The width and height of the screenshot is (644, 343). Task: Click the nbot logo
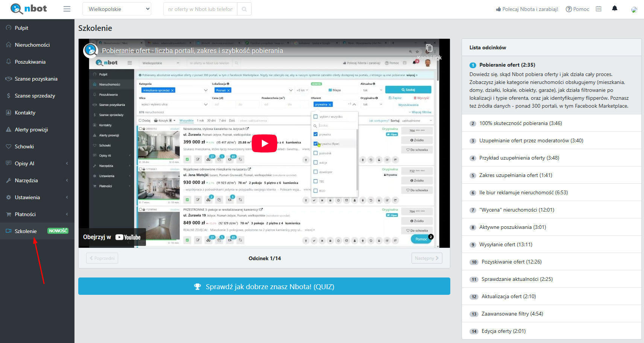pyautogui.click(x=29, y=9)
